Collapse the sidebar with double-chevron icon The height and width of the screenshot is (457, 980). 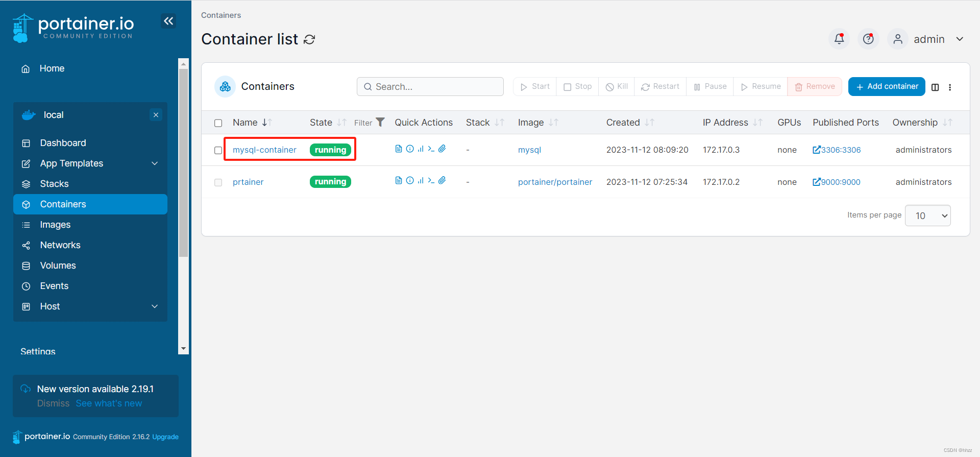168,21
